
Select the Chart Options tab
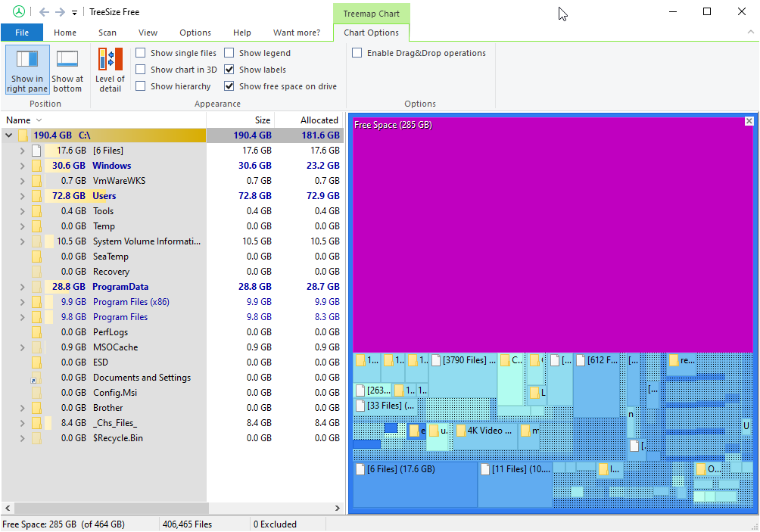[371, 33]
